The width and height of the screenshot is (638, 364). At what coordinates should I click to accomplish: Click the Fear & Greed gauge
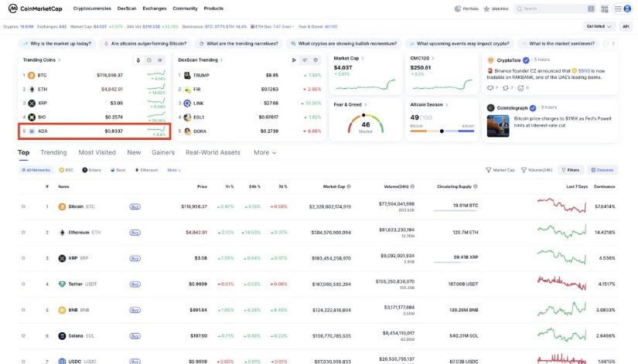point(365,124)
